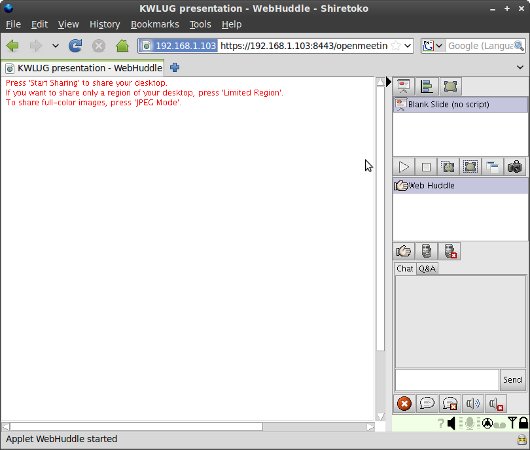Reload the page
530x450 pixels.
coord(75,46)
